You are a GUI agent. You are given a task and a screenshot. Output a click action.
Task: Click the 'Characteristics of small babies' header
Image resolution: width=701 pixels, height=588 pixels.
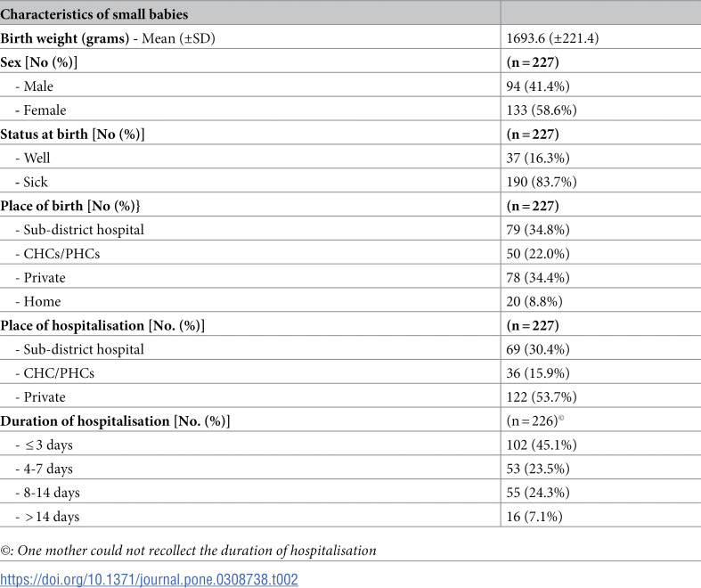coord(94,14)
